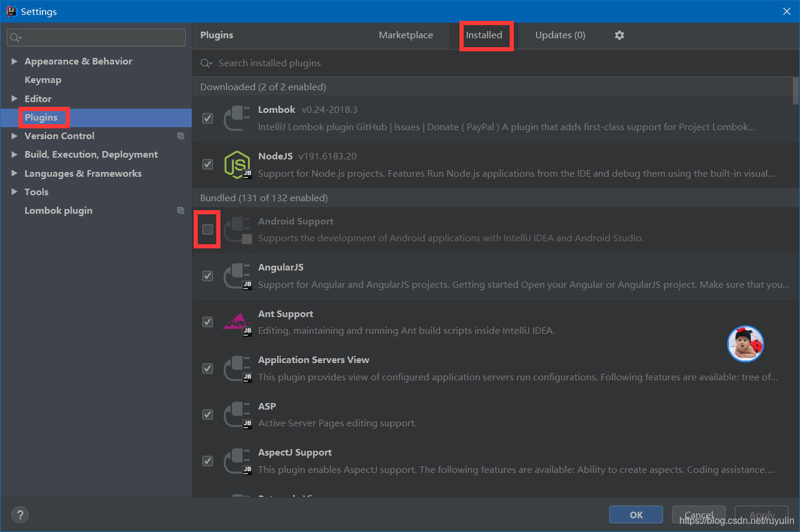
Task: Uncheck the Ant Support plugin
Action: click(207, 322)
